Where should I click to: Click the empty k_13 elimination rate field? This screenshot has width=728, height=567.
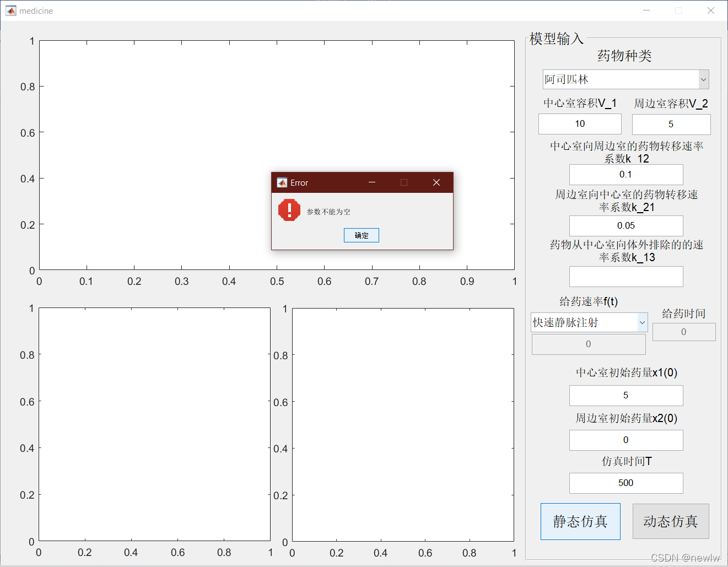(626, 277)
